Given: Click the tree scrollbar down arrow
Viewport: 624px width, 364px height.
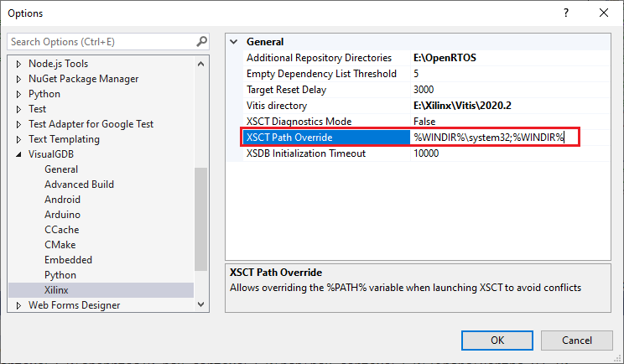Looking at the screenshot, I should pyautogui.click(x=201, y=304).
